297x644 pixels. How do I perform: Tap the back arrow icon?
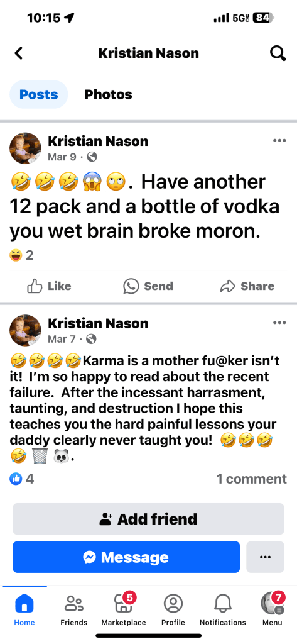18,53
